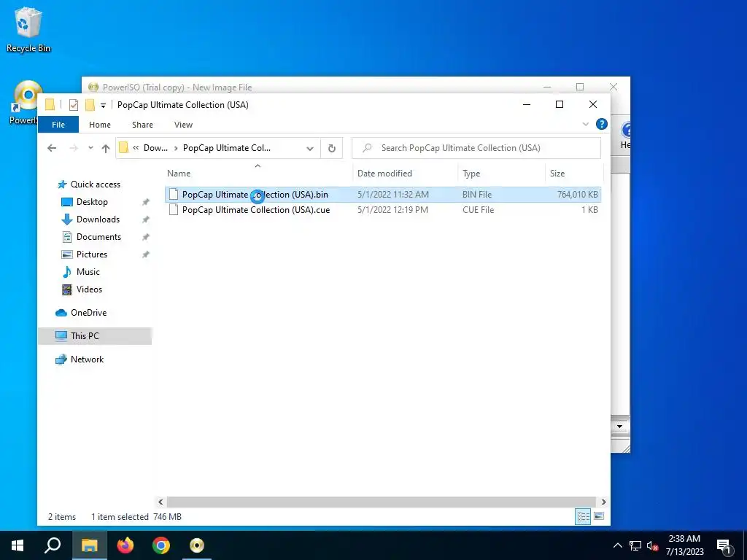The image size is (747, 560).
Task: Click the PowerISO window scroll down arrow
Action: tap(619, 426)
